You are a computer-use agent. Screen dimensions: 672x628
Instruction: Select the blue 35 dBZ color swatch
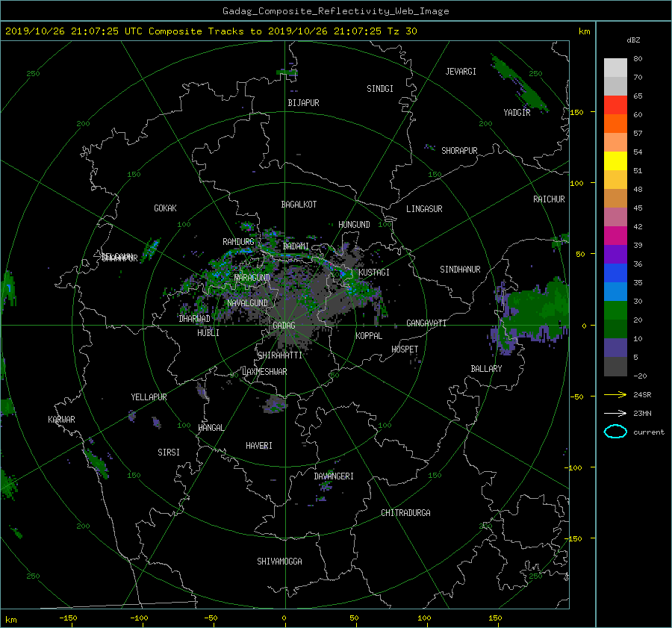[x=615, y=273]
